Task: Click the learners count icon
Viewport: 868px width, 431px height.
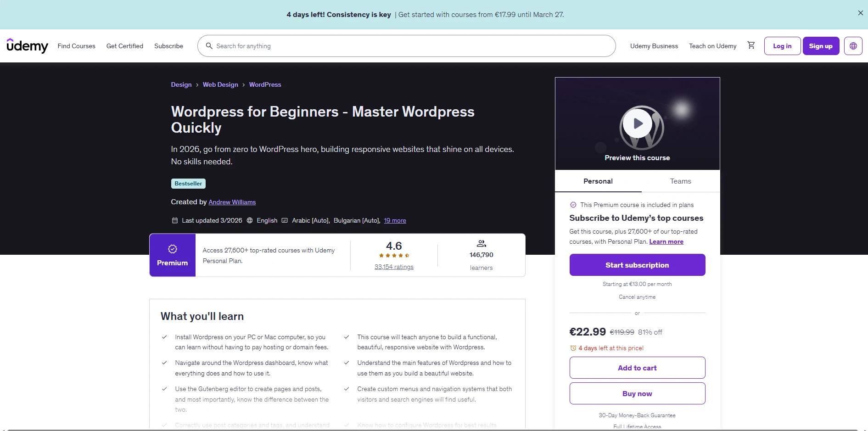Action: (481, 243)
